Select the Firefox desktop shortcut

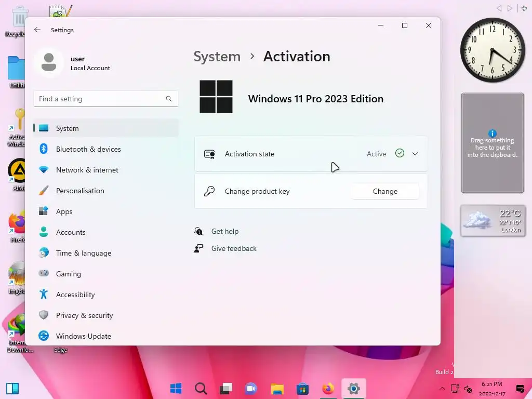[16, 228]
